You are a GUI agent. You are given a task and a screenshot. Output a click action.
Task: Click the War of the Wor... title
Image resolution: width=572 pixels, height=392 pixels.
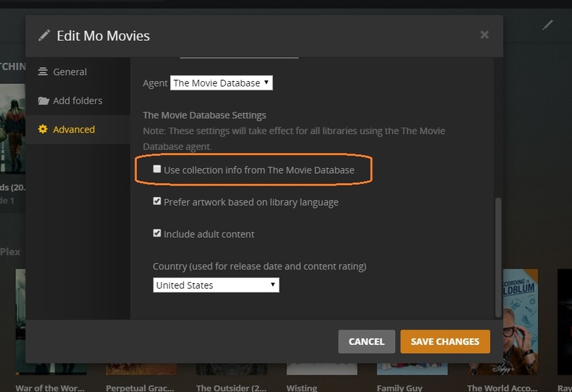(x=50, y=387)
